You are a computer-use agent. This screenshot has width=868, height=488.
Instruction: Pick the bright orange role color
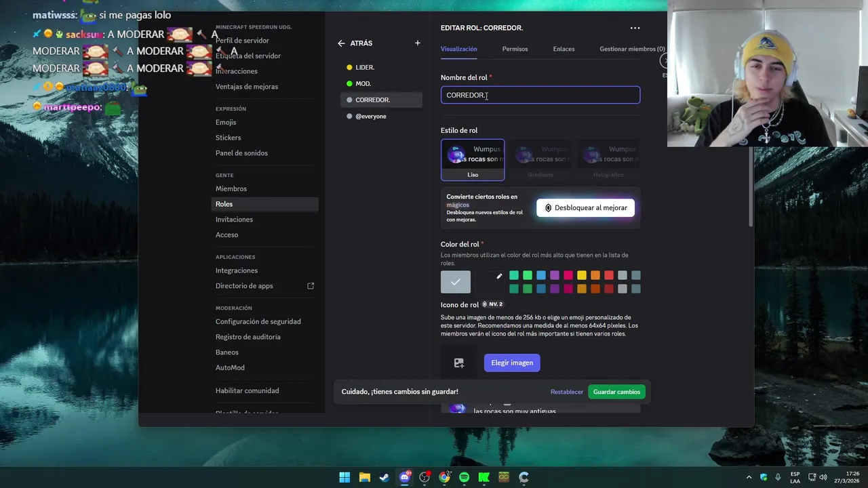click(595, 275)
